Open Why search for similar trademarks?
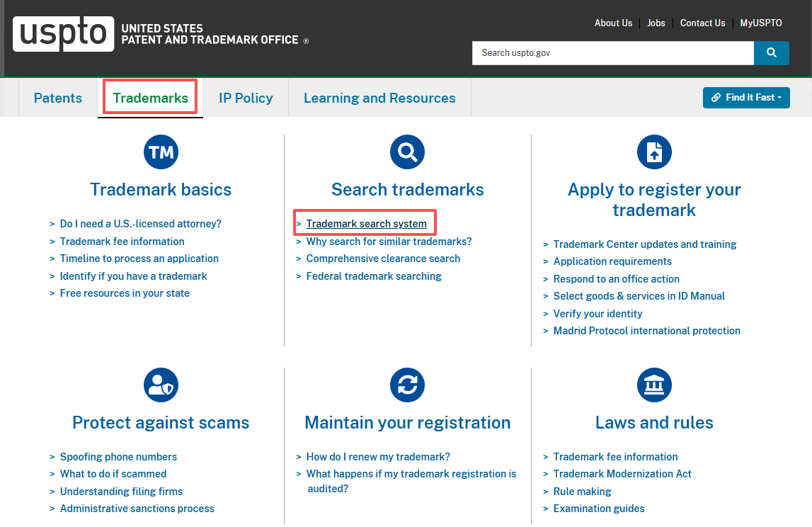This screenshot has height=527, width=812. click(x=389, y=242)
